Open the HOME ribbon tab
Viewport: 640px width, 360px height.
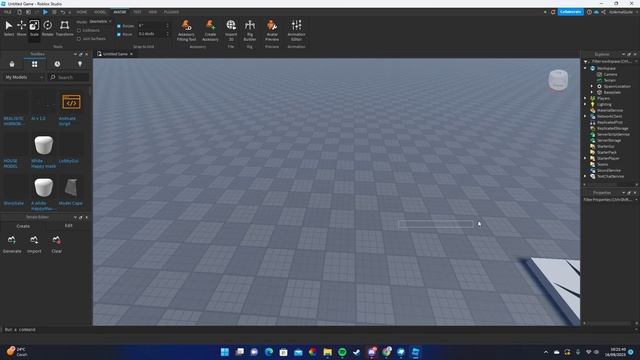click(x=82, y=12)
